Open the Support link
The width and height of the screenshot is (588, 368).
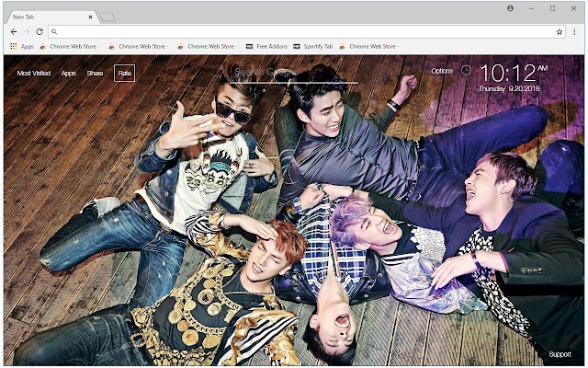coord(560,354)
